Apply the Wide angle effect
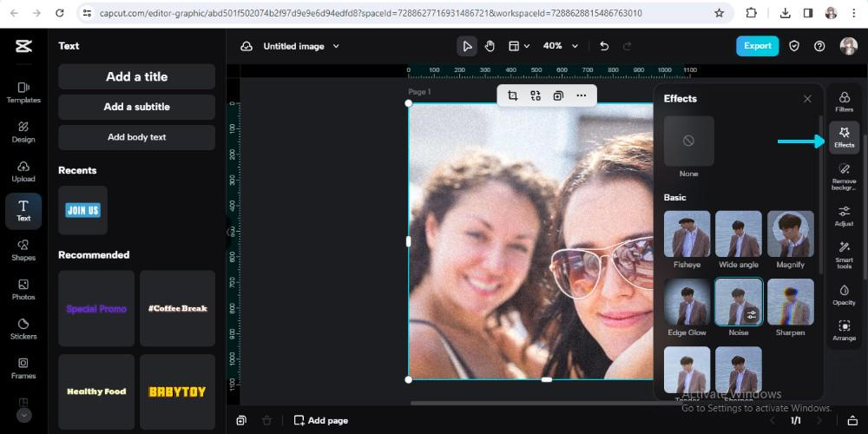The width and height of the screenshot is (868, 434). point(739,233)
